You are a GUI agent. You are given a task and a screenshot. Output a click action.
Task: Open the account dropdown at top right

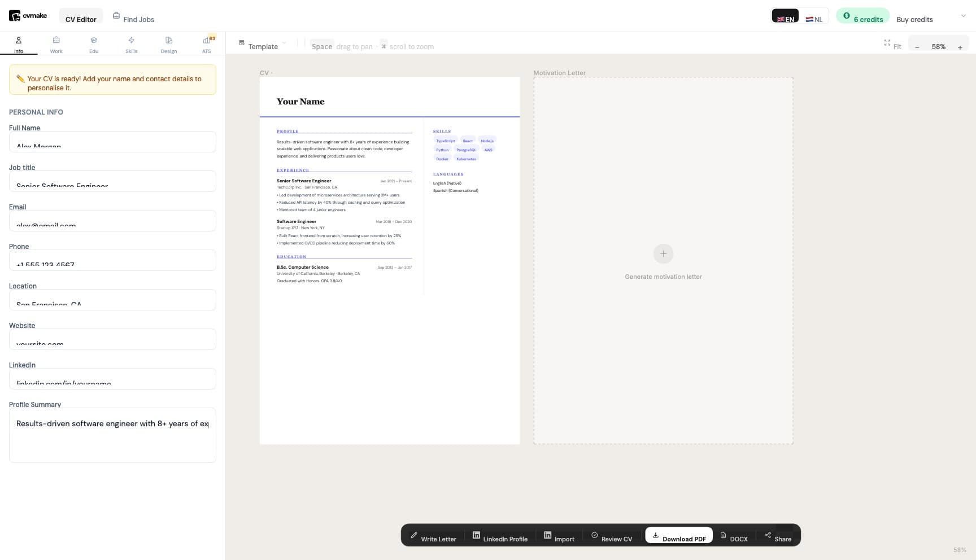(x=963, y=16)
